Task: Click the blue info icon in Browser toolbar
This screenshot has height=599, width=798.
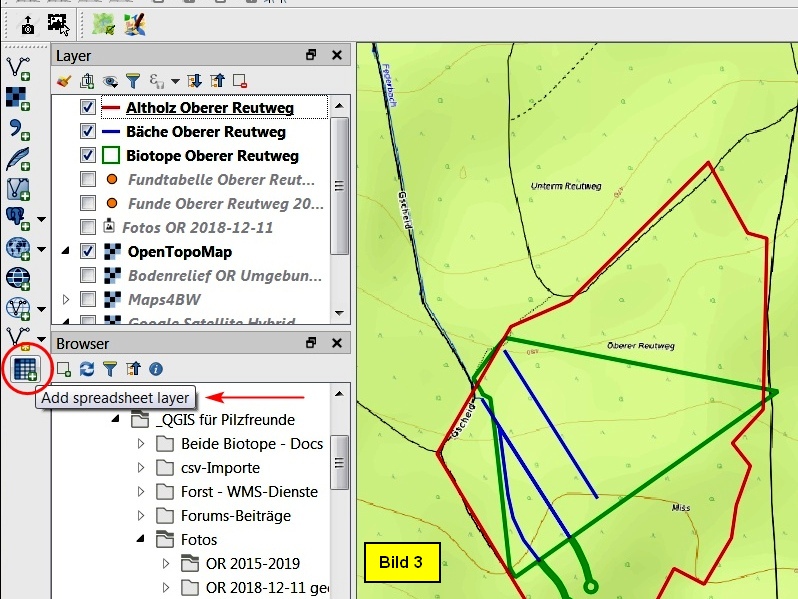Action: click(156, 369)
